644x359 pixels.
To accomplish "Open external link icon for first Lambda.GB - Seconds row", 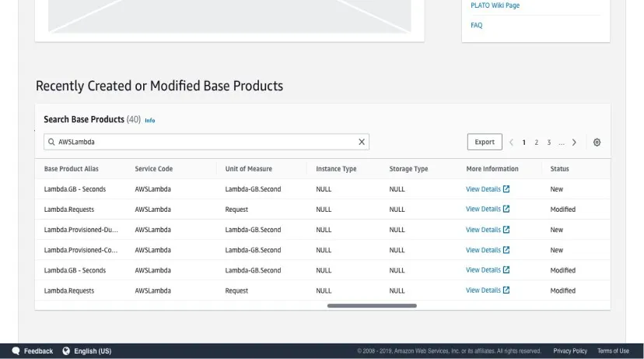I will (x=506, y=188).
